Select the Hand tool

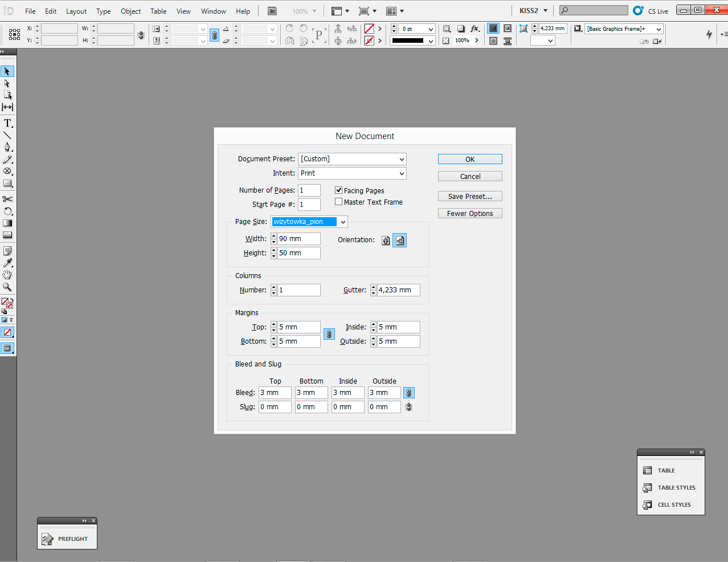(x=7, y=275)
